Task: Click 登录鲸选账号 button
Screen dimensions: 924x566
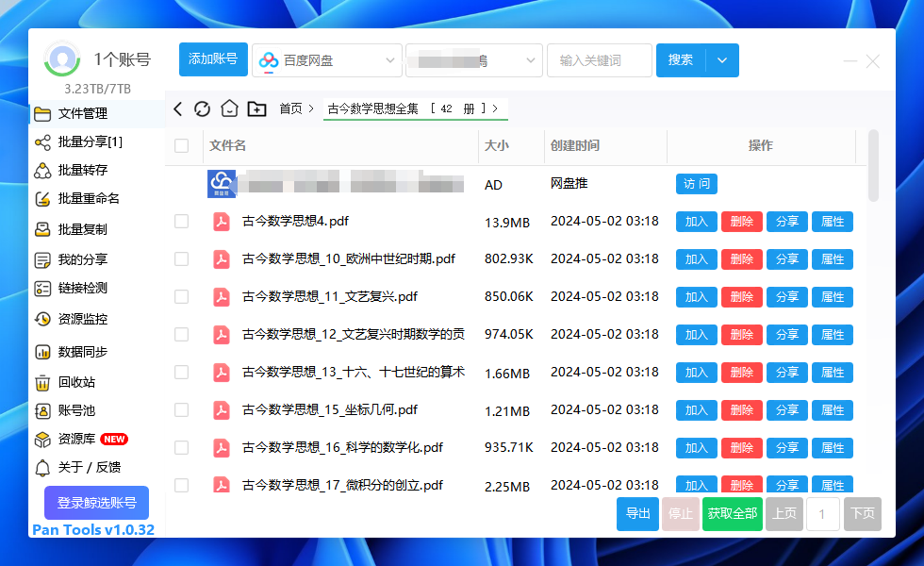Action: point(96,503)
